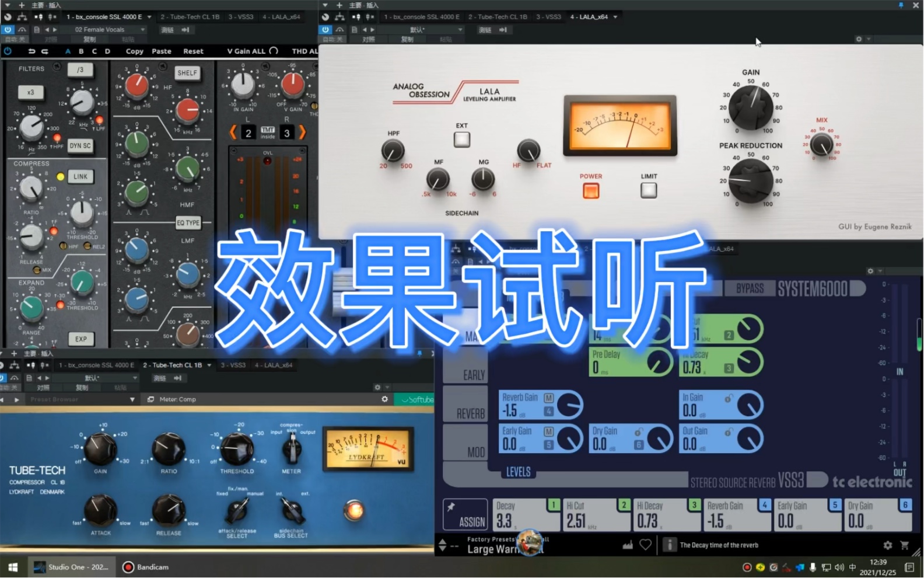Click the LALA MIX knob
Screen dimensions: 924x578
coord(822,144)
